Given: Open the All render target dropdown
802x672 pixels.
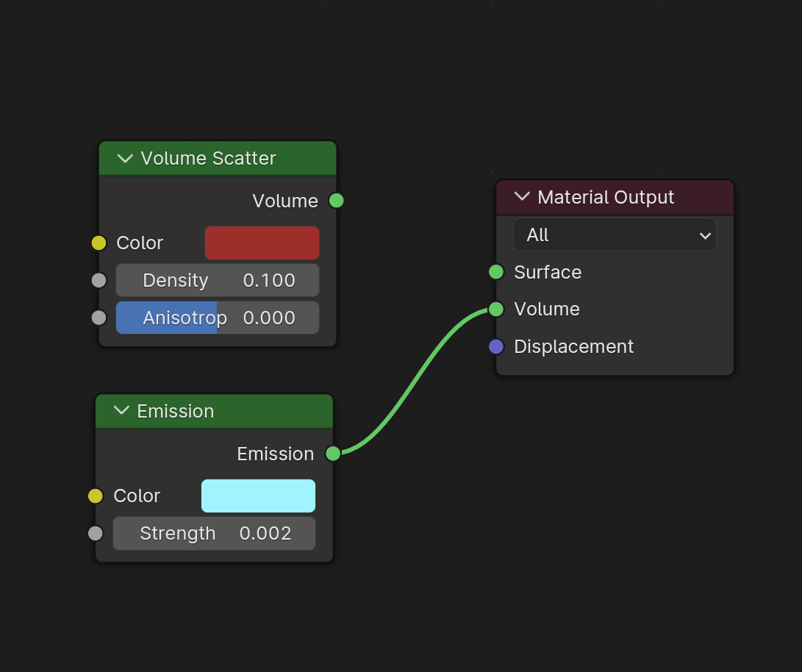Looking at the screenshot, I should click(x=615, y=235).
